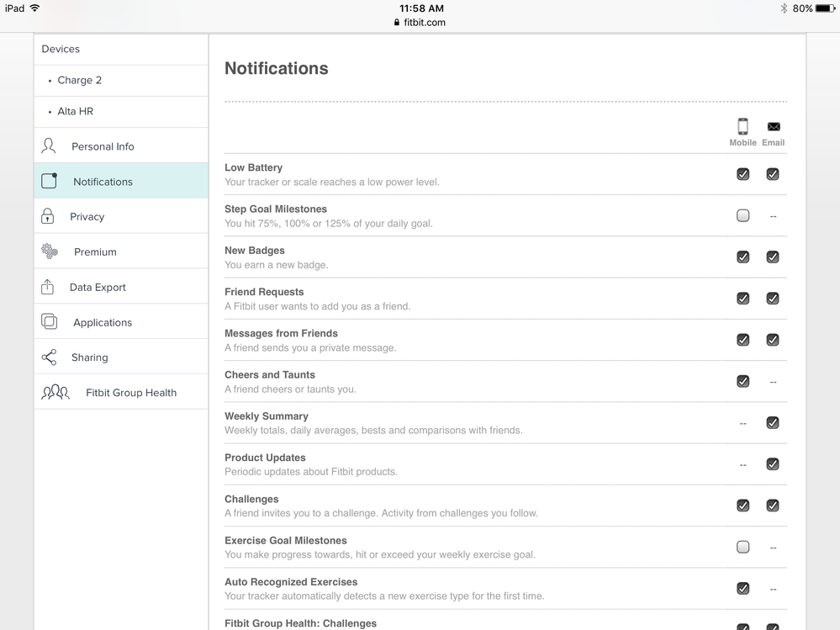This screenshot has width=840, height=630.
Task: Click the Email envelope column icon
Action: pos(773,126)
